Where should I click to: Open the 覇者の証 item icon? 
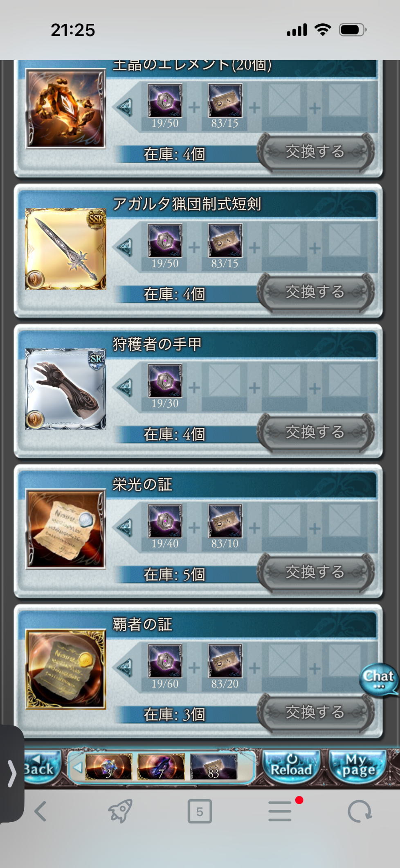(66, 669)
